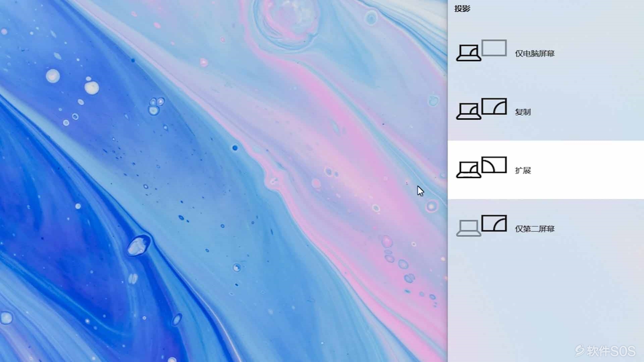Select the 仅第二屏幕 option label
644x362 pixels.
tap(535, 229)
